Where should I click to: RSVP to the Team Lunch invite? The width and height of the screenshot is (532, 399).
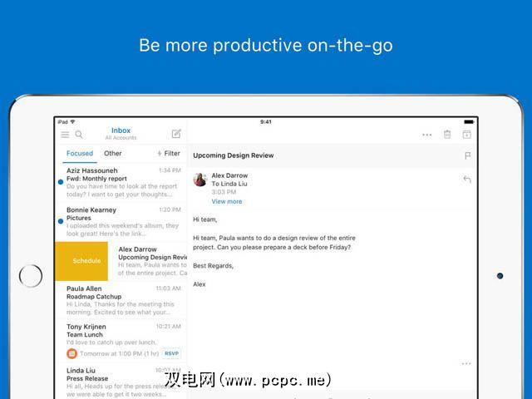pyautogui.click(x=171, y=353)
